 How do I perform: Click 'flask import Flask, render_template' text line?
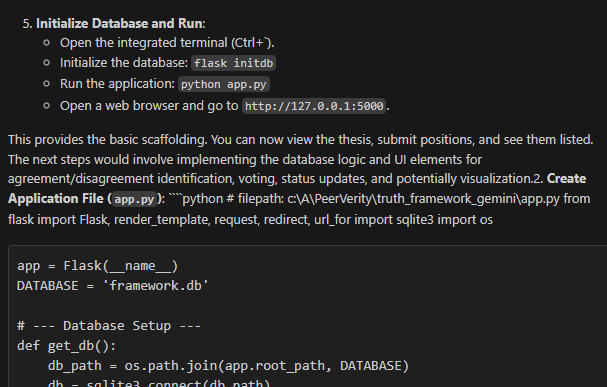[x=250, y=220]
